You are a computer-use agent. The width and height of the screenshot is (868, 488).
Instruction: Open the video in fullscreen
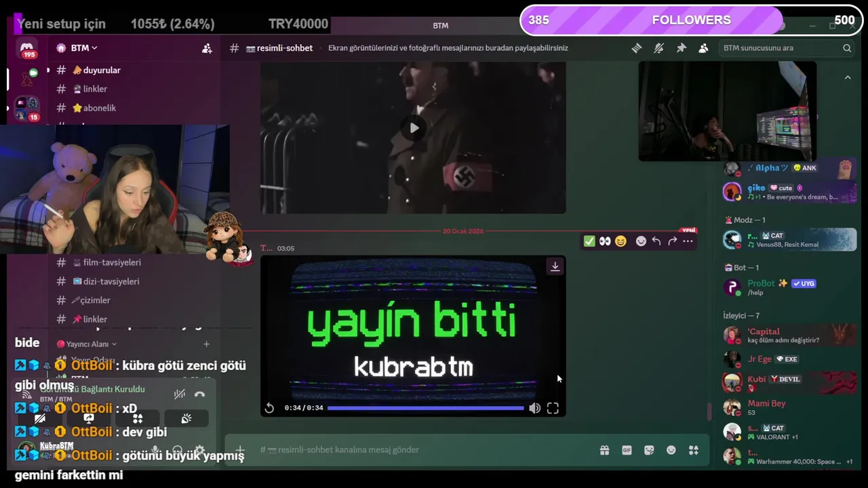[553, 408]
